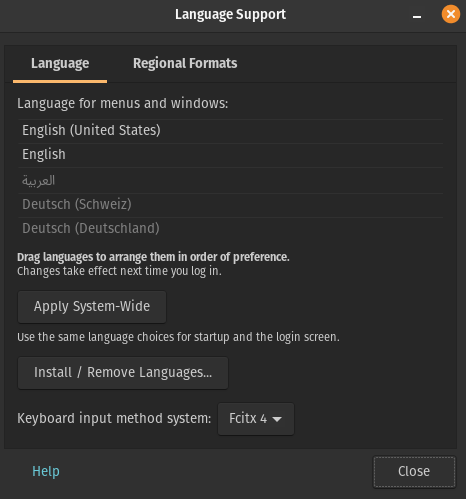The image size is (466, 499).
Task: Open Install / Remove Languages dialog
Action: (123, 373)
